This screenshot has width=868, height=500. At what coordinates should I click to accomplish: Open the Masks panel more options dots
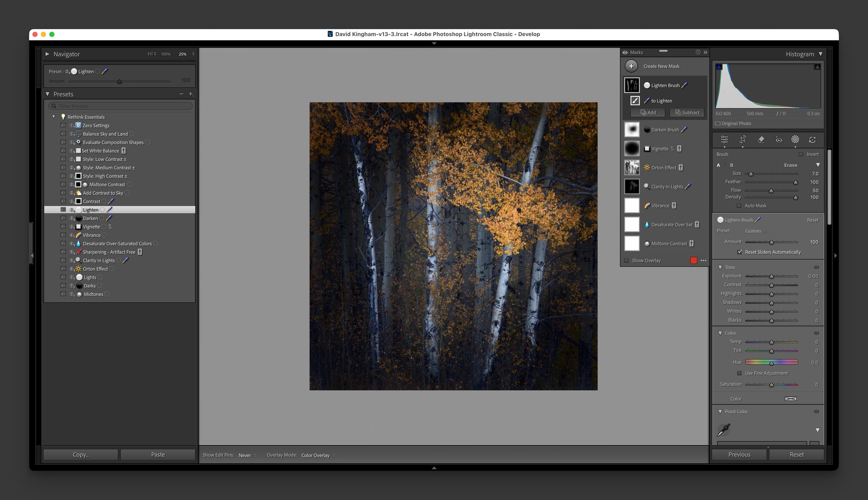coord(704,260)
